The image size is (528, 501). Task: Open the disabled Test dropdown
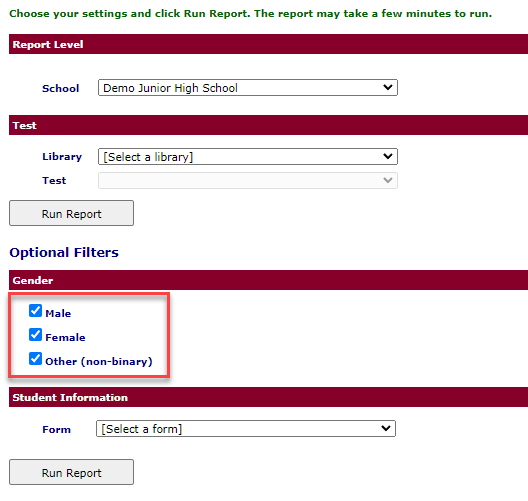click(x=248, y=180)
